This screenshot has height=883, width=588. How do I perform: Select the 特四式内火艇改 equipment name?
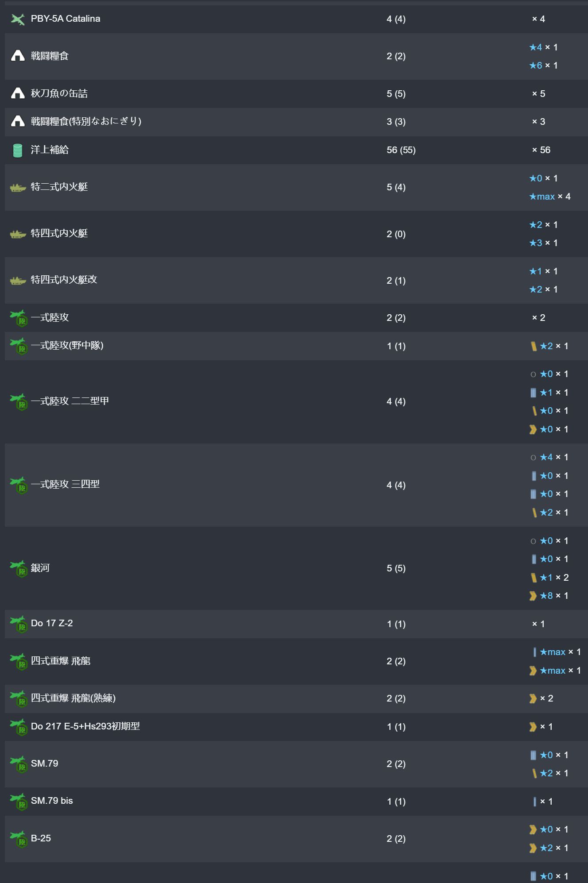64,280
